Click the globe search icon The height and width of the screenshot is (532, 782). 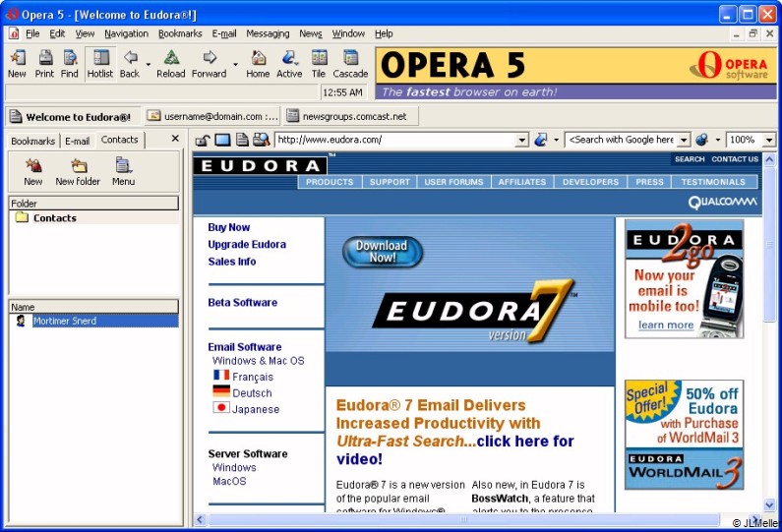pyautogui.click(x=701, y=140)
